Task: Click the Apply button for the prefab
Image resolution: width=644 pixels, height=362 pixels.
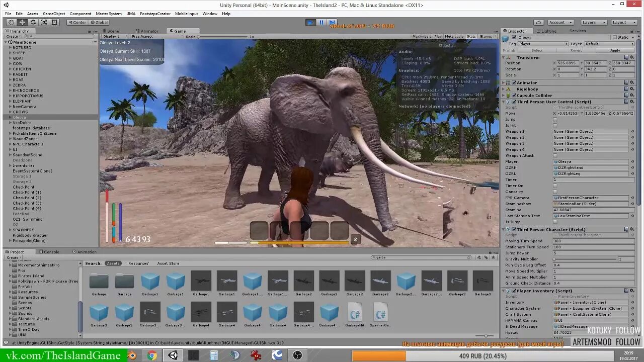Action: [x=615, y=50]
